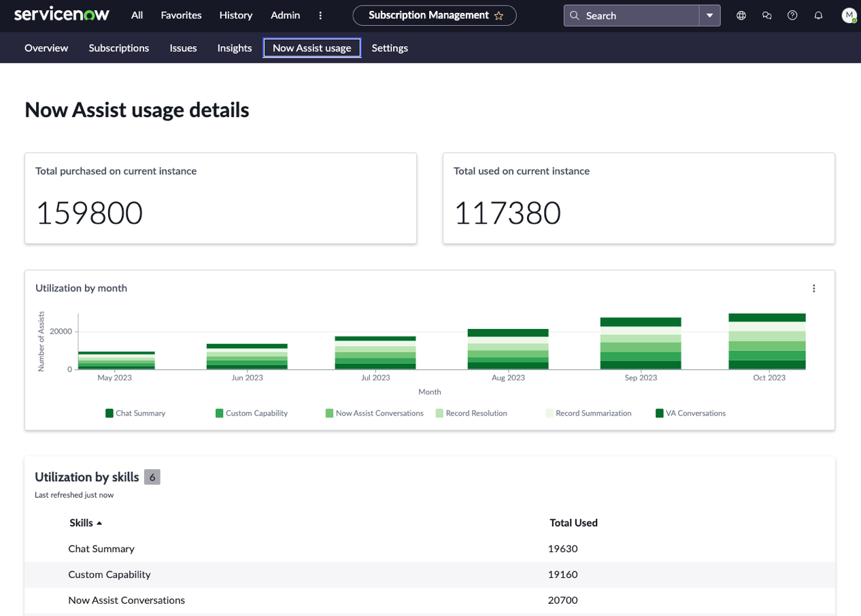Open the All menu

pyautogui.click(x=137, y=15)
